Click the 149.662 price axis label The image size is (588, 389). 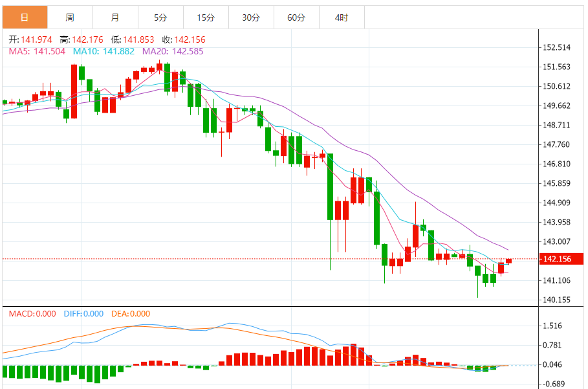pyautogui.click(x=556, y=106)
